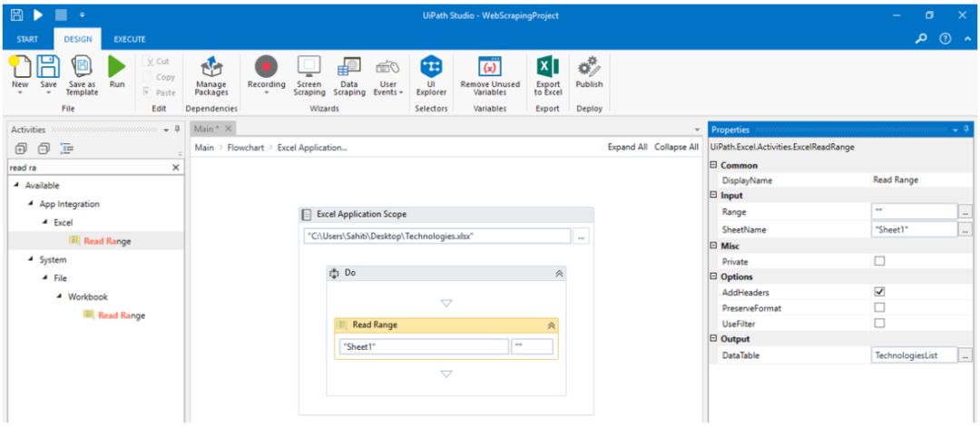The image size is (980, 426).
Task: Click the workbook path field
Action: [437, 236]
